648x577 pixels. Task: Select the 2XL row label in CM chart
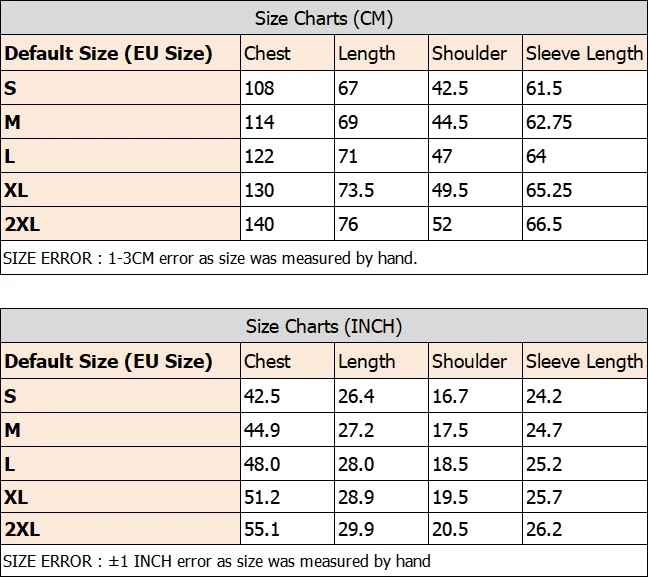pyautogui.click(x=22, y=224)
